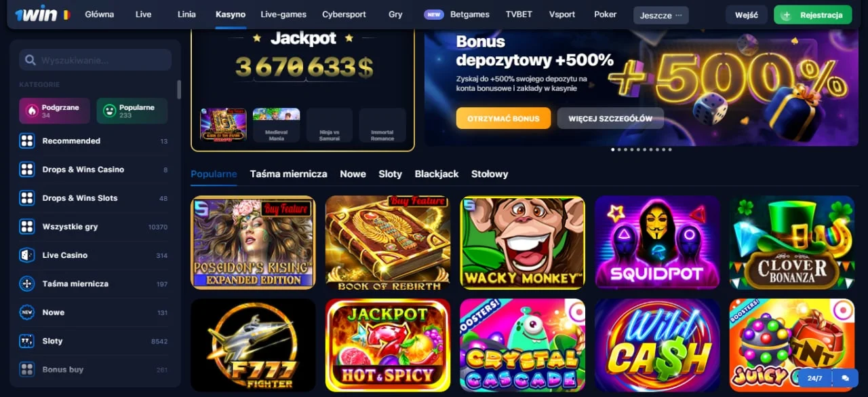Toggle the Podgrzane filter chip
Viewport: 868px width, 397px height.
point(54,111)
